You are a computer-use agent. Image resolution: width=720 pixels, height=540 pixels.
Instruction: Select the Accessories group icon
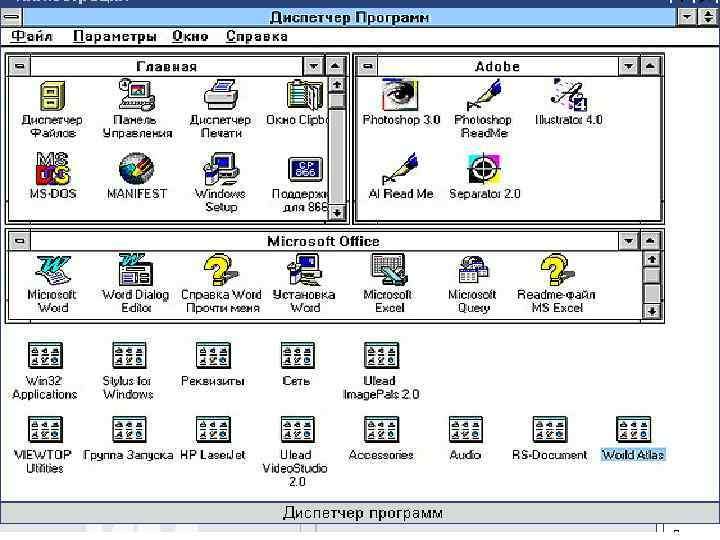pyautogui.click(x=382, y=429)
